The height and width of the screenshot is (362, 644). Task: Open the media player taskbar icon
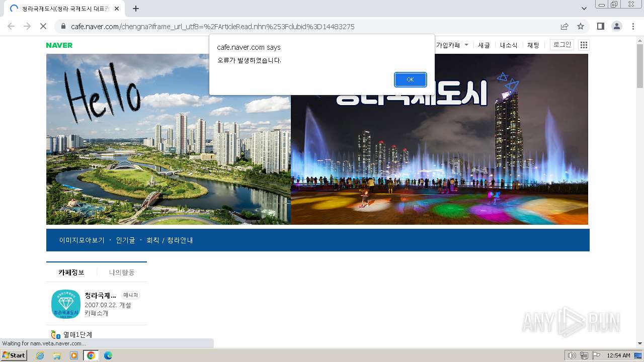pos(74,355)
